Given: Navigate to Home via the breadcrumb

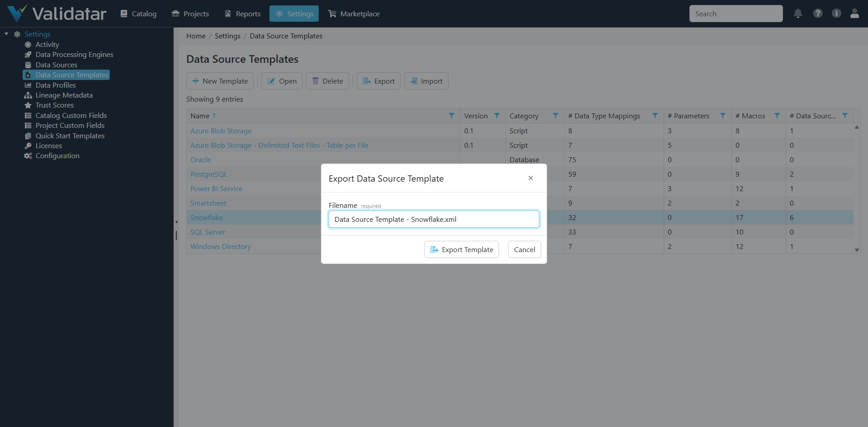Looking at the screenshot, I should pos(196,36).
